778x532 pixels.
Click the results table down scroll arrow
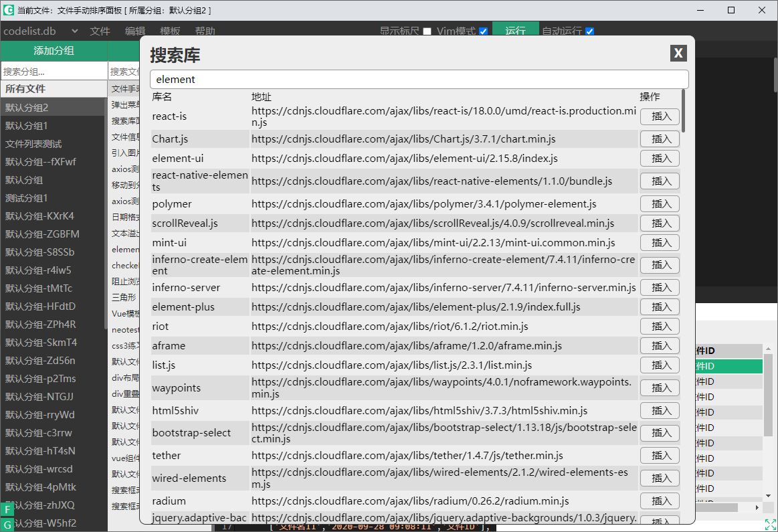point(768,496)
